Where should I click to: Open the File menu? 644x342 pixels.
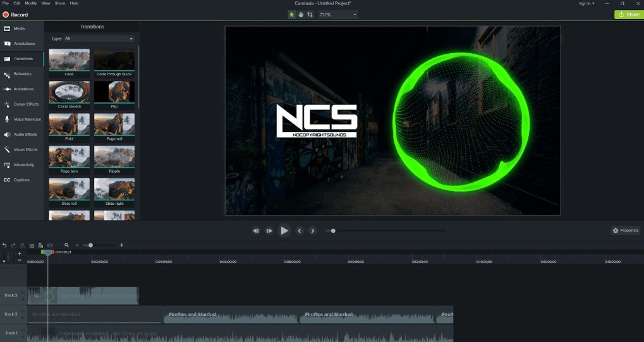point(5,3)
